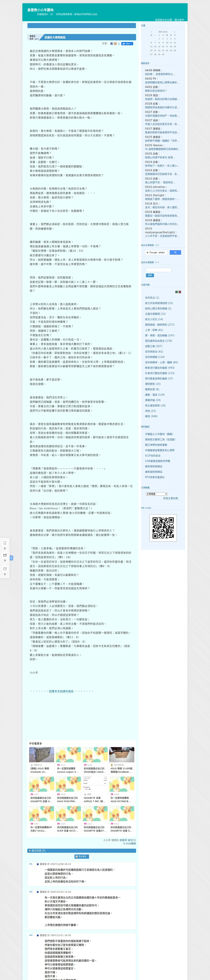Click the Twitter share icon
The image size is (210, 980).
pos(119,44)
